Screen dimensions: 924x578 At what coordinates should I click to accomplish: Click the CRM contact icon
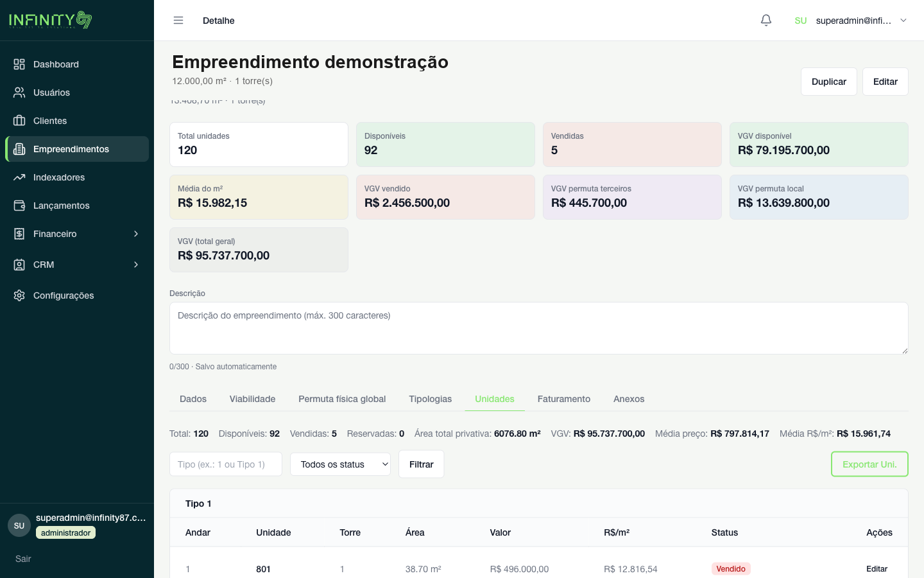19,265
